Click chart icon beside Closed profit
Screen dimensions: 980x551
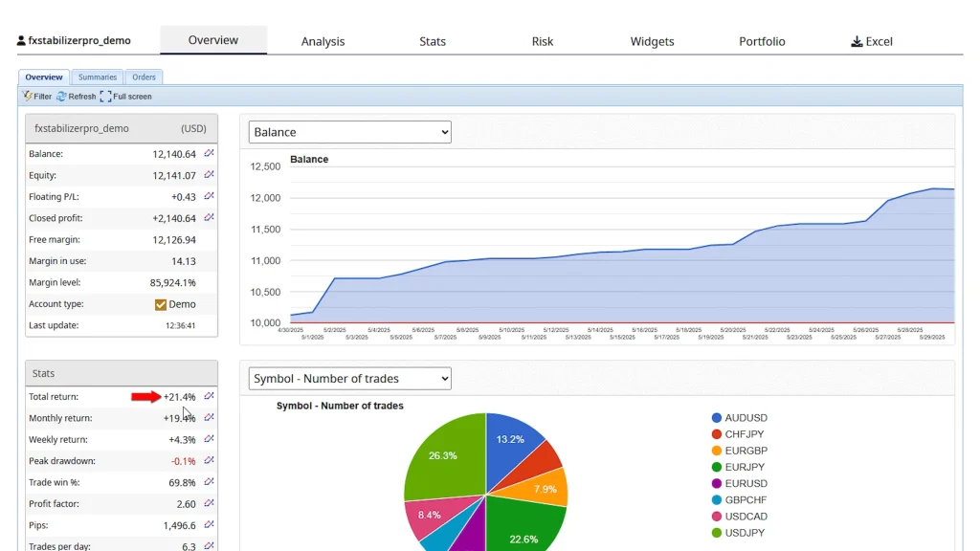click(x=209, y=218)
